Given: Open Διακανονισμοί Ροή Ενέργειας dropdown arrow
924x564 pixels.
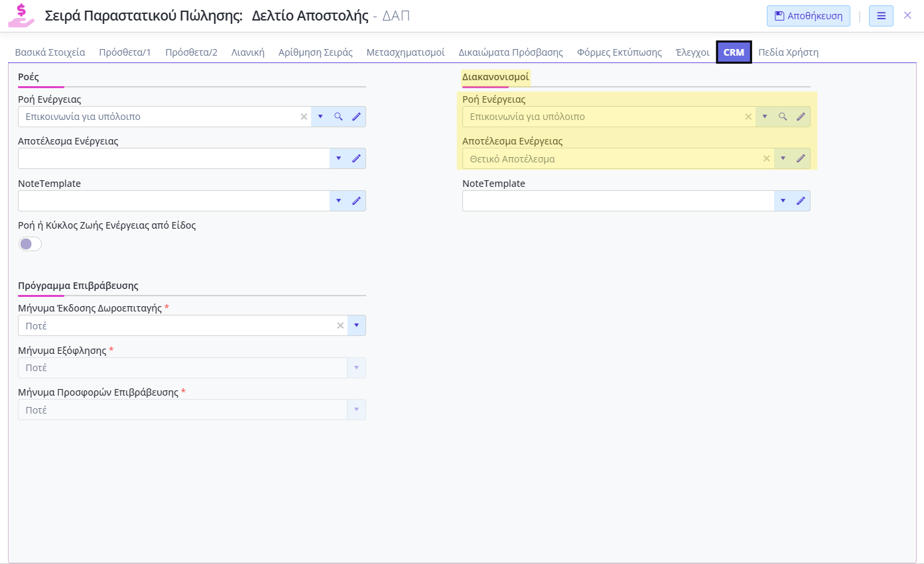Looking at the screenshot, I should pyautogui.click(x=765, y=117).
